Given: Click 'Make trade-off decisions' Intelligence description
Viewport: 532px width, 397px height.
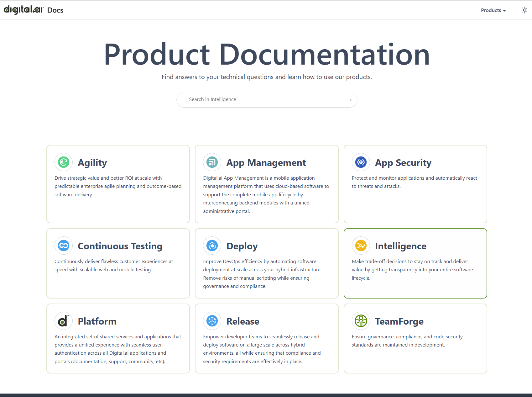Looking at the screenshot, I should click(412, 270).
